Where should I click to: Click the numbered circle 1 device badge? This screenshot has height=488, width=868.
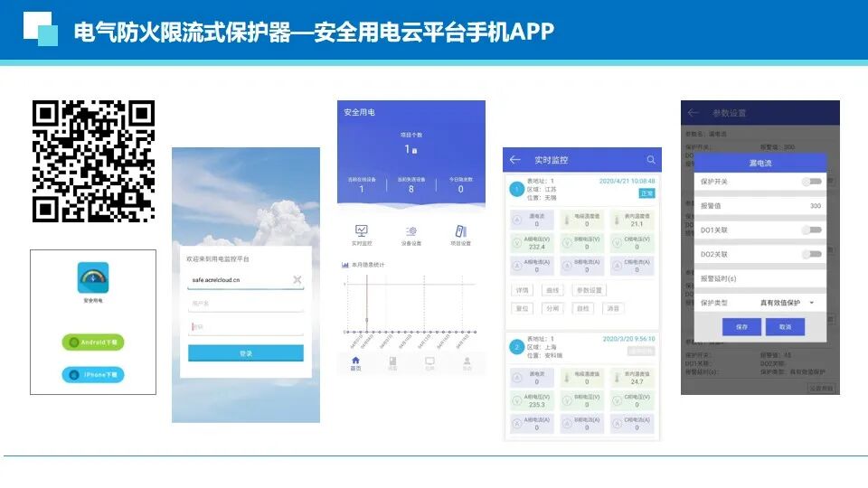tap(516, 190)
